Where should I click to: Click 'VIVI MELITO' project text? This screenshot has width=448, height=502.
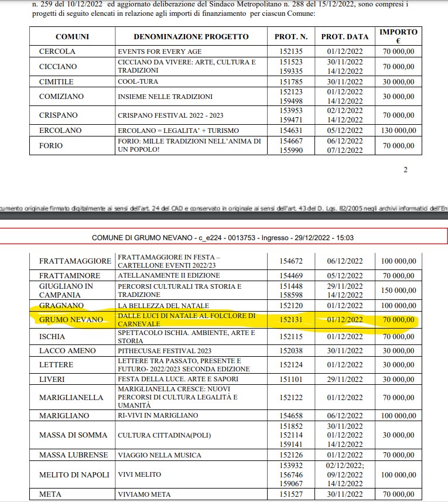click(x=139, y=474)
